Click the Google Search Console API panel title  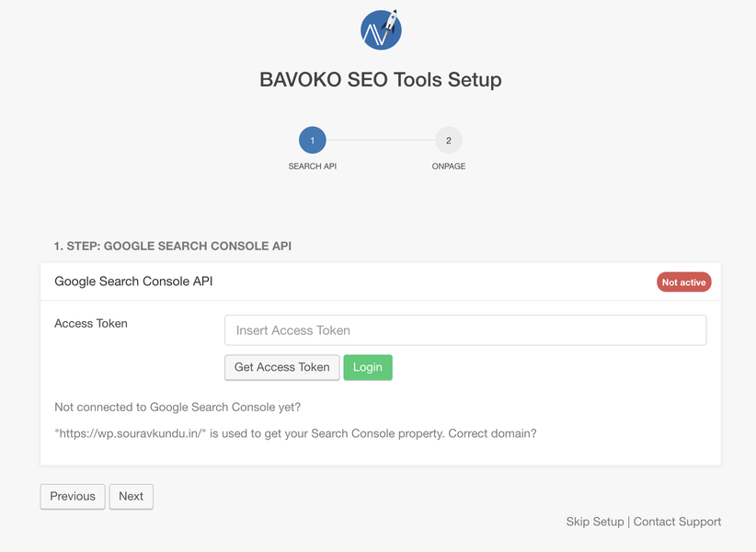(x=133, y=282)
